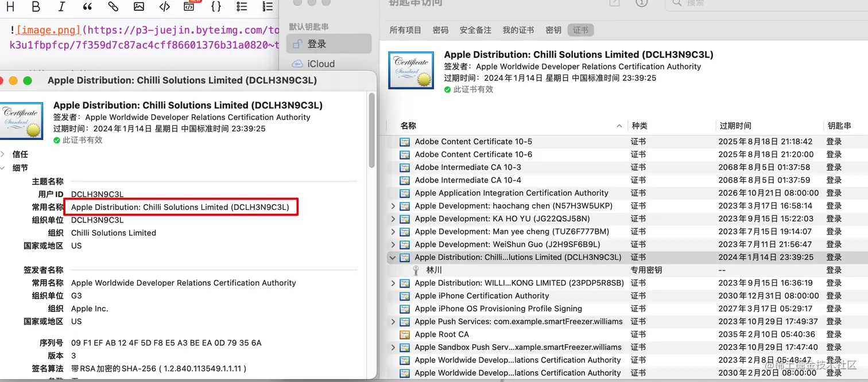Expand the Apple Development: haochang chen row
The image size is (868, 382).
click(x=393, y=206)
